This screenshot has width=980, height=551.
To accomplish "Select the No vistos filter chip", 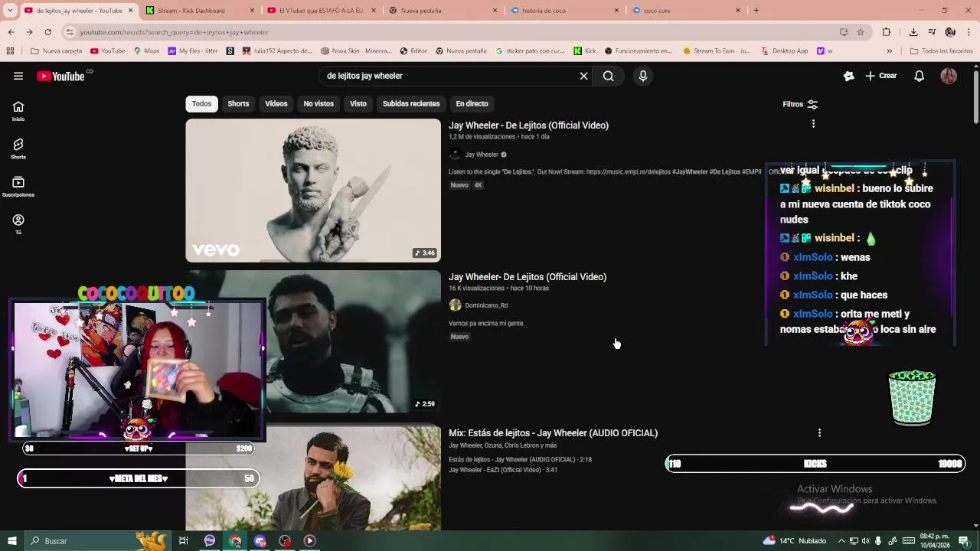I will [318, 103].
